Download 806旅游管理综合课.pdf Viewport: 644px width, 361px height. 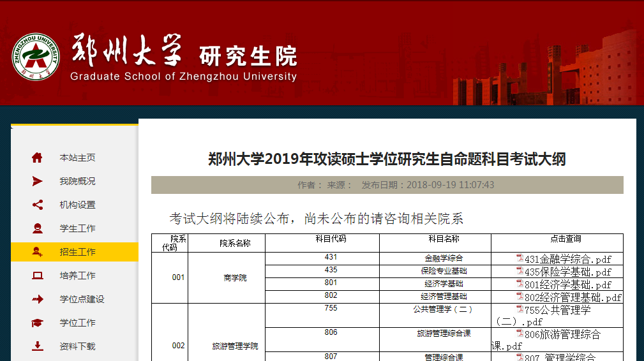pos(562,334)
